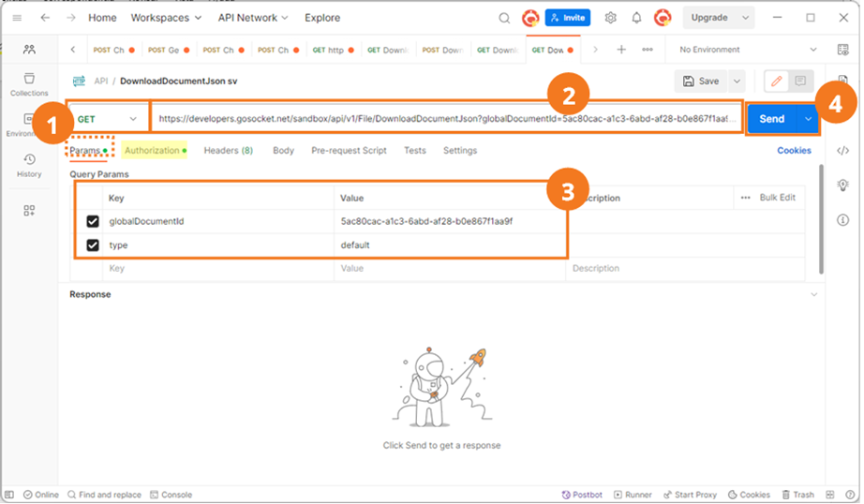Open the Console in the status bar
Image resolution: width=864 pixels, height=504 pixels.
click(171, 495)
